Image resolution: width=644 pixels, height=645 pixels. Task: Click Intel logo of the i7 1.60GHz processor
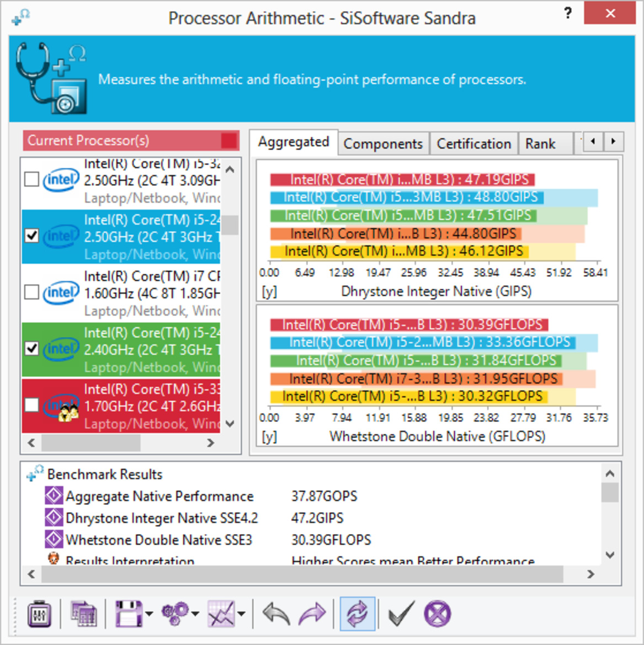pos(61,292)
